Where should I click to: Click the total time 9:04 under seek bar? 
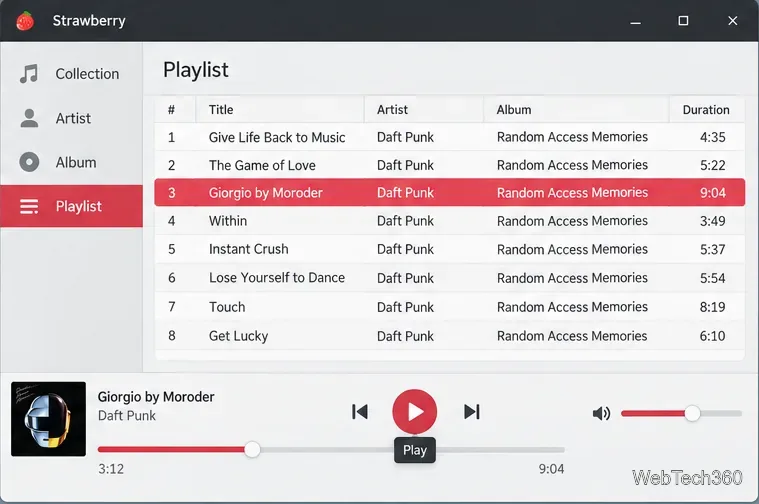tap(551, 469)
